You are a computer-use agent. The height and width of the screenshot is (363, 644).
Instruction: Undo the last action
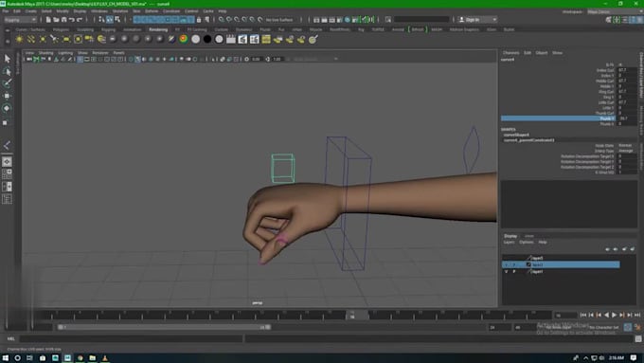72,19
